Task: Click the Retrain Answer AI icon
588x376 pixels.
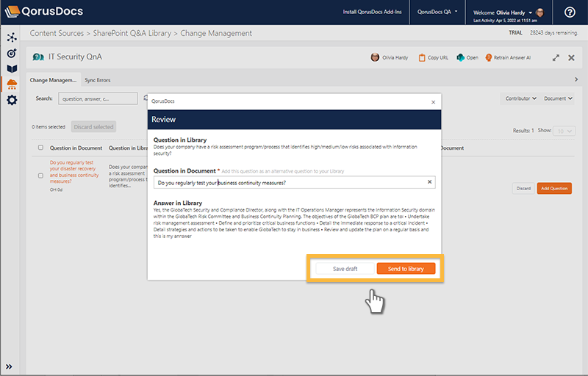Action: click(x=488, y=58)
